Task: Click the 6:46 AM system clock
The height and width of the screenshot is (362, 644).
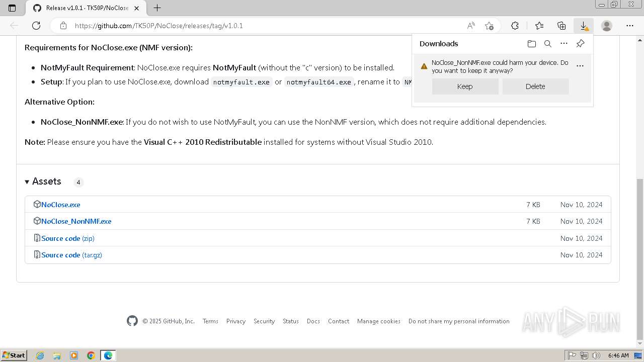Action: click(x=618, y=355)
